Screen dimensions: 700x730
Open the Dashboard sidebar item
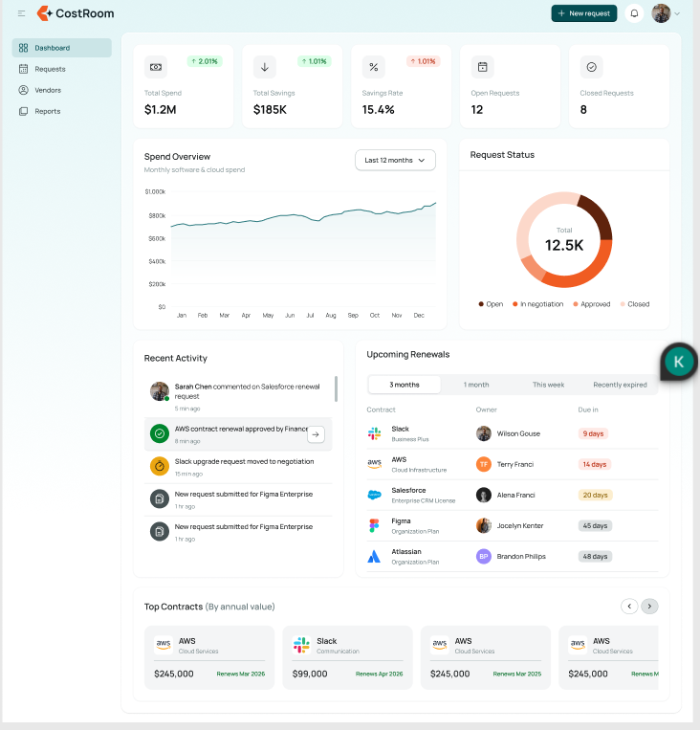[x=62, y=48]
